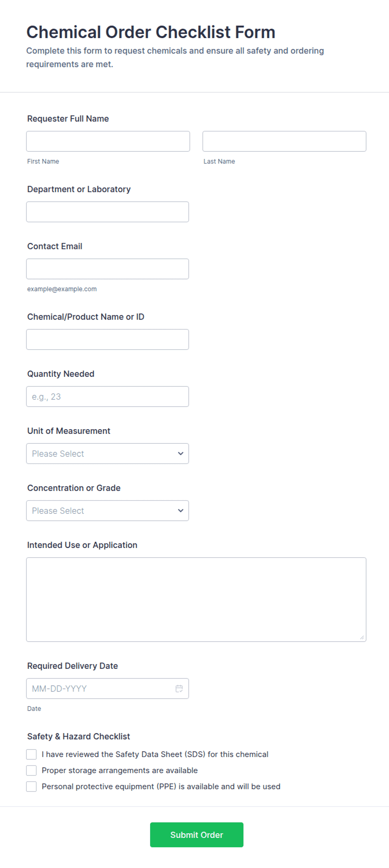Expand the Concentration or Grade dropdown
389x868 pixels.
tap(107, 511)
